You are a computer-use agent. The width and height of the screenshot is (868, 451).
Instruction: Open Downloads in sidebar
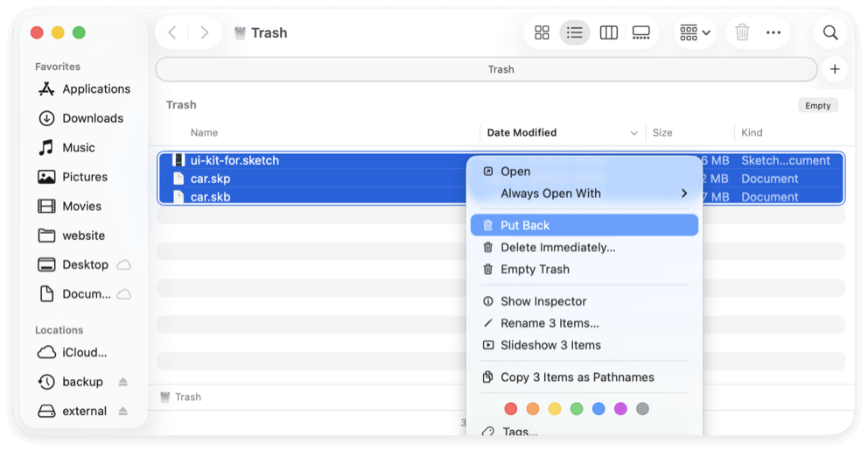click(x=81, y=118)
